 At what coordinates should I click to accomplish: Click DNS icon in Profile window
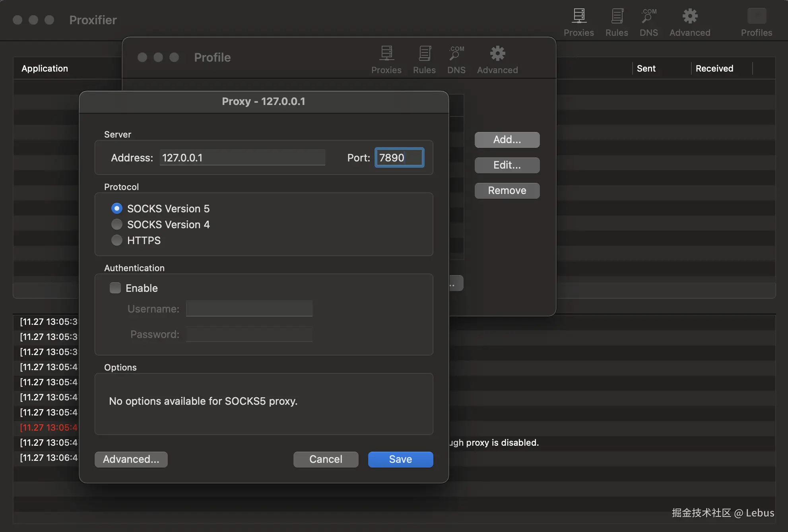point(456,60)
